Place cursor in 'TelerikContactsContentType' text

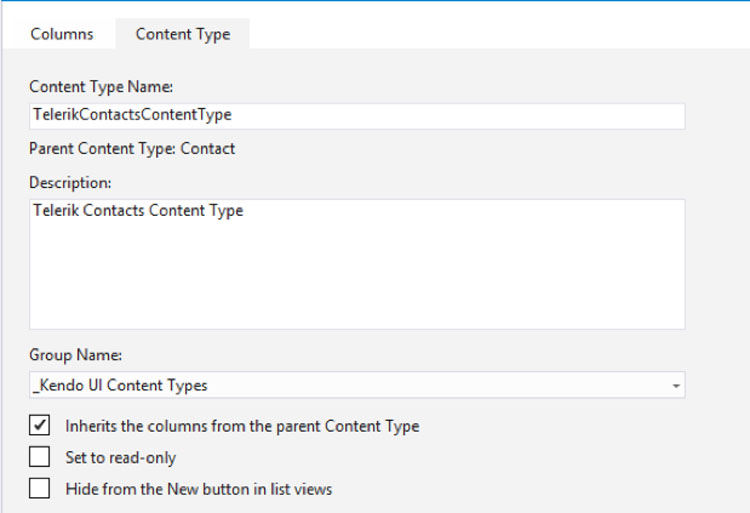pyautogui.click(x=132, y=115)
